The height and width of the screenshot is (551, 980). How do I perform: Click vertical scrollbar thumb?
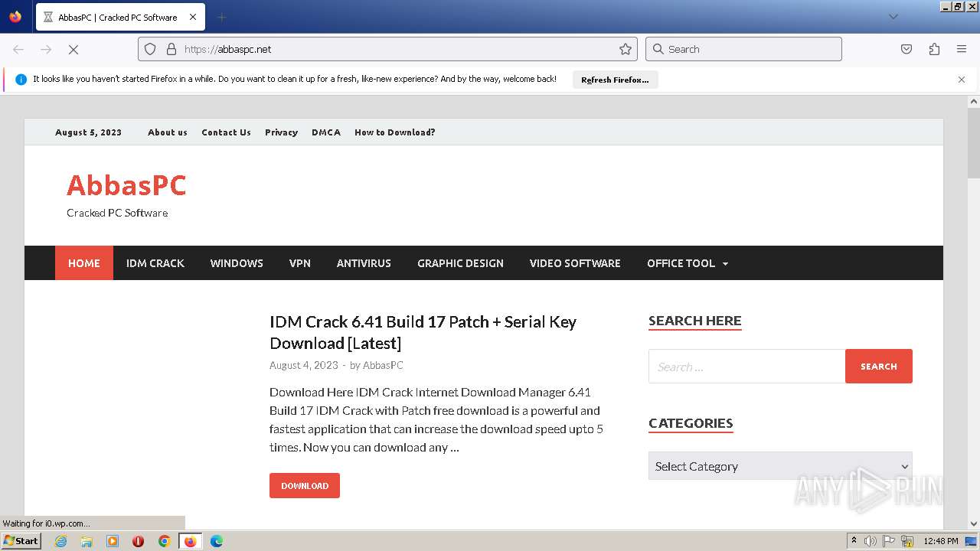coord(974,142)
